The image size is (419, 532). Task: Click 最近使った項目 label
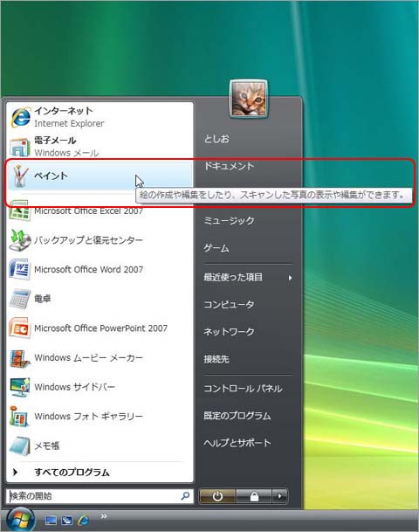pos(233,277)
